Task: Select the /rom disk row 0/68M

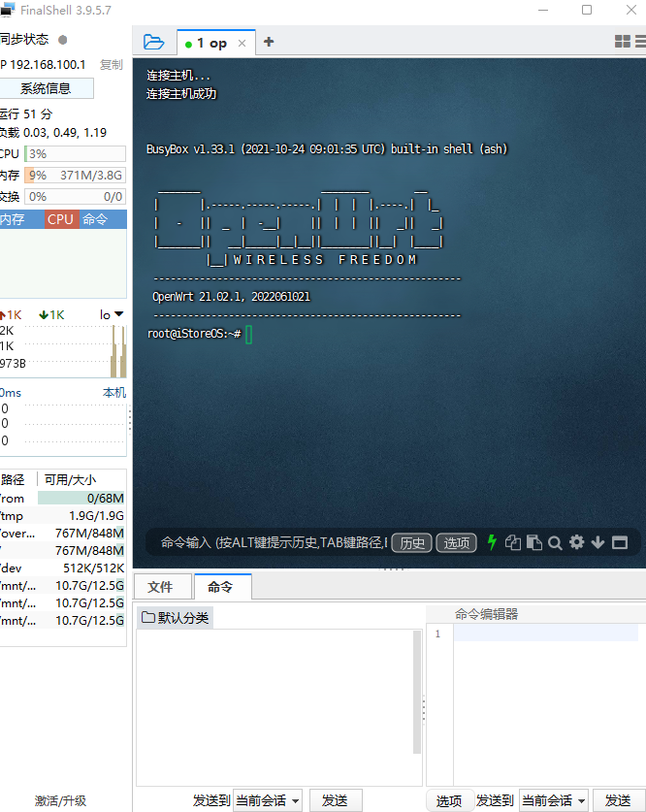Action: point(62,499)
